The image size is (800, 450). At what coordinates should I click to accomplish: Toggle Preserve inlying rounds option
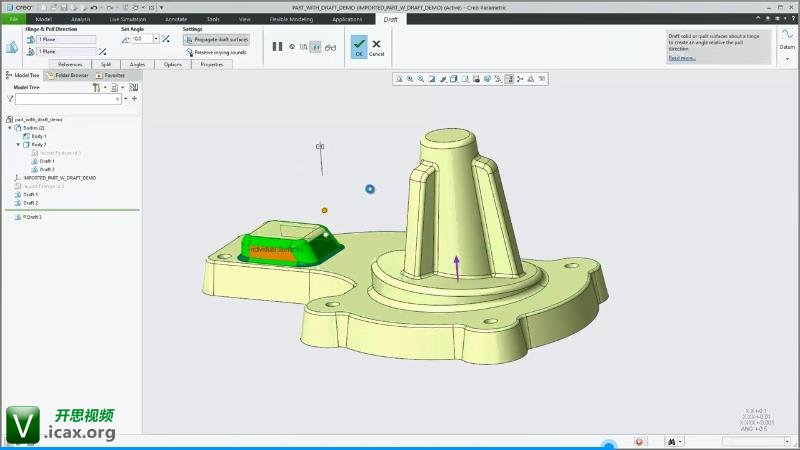click(217, 51)
